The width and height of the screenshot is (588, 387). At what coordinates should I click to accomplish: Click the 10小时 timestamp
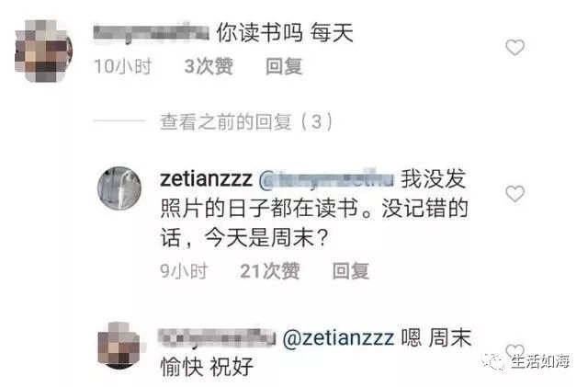(122, 66)
